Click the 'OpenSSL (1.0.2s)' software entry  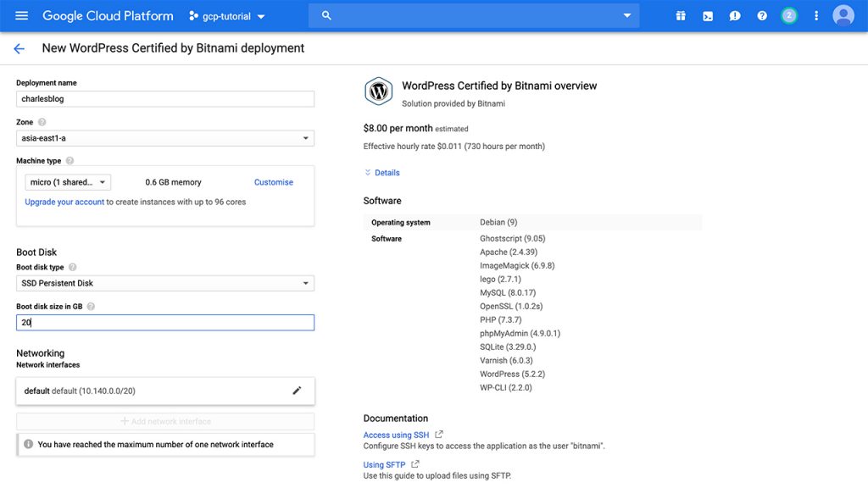point(511,307)
